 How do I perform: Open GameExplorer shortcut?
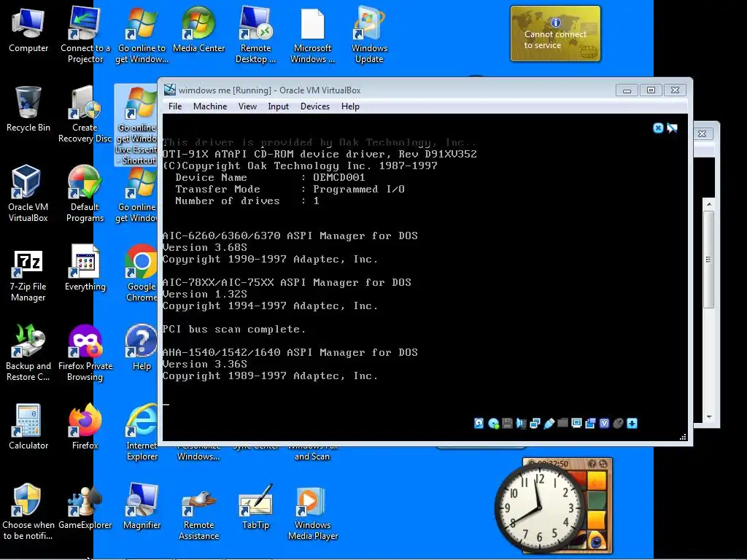pyautogui.click(x=85, y=507)
